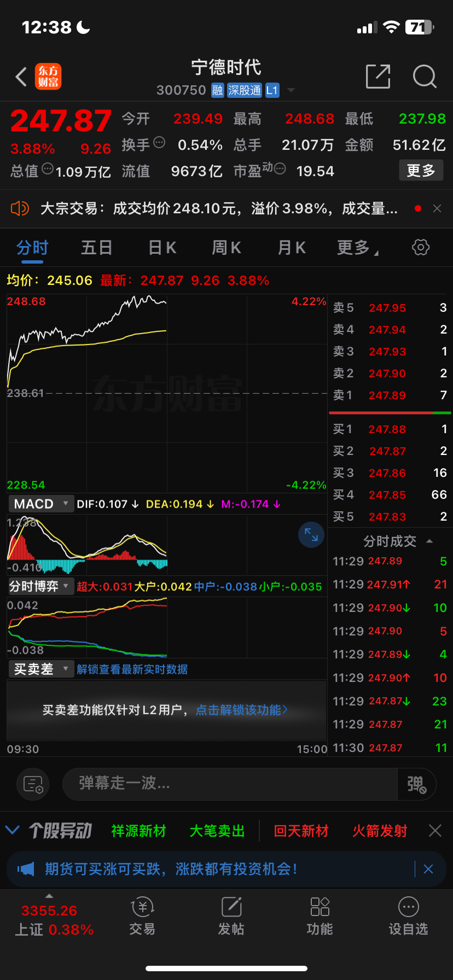
Task: Tap 解锁查看最新实时数据 link
Action: (132, 669)
